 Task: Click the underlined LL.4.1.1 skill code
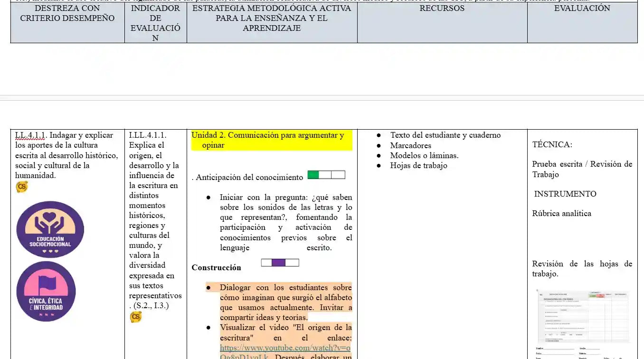pos(31,135)
